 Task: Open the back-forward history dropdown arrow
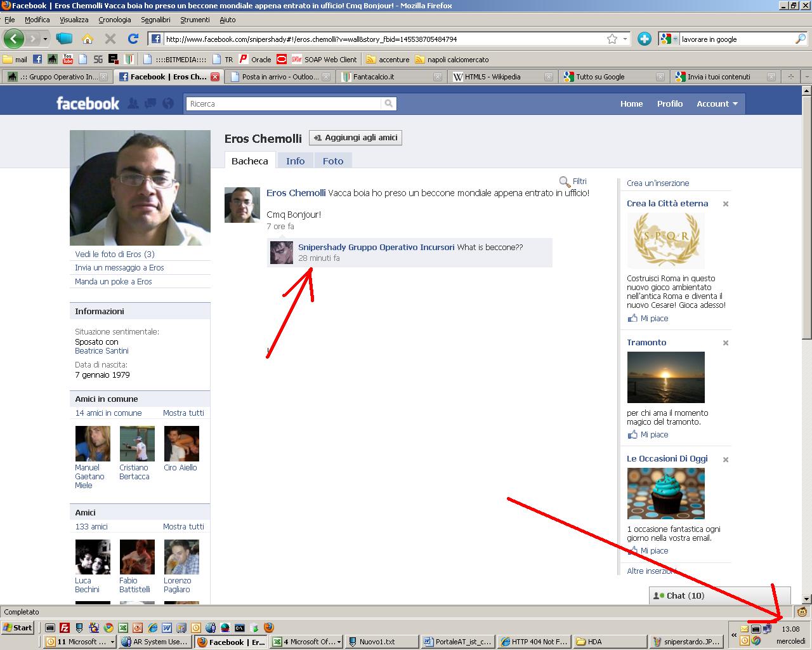[45, 39]
